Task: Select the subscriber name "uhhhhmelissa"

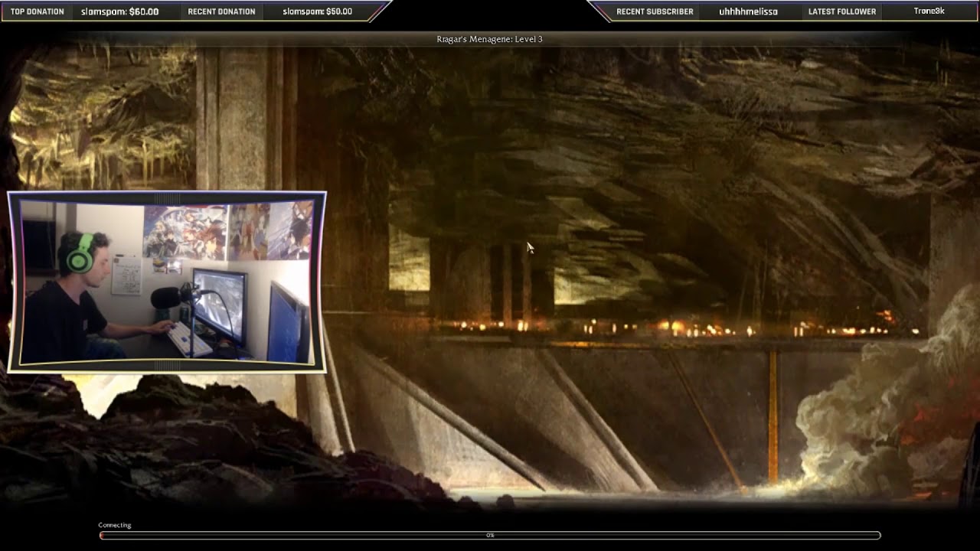Action: click(x=748, y=11)
